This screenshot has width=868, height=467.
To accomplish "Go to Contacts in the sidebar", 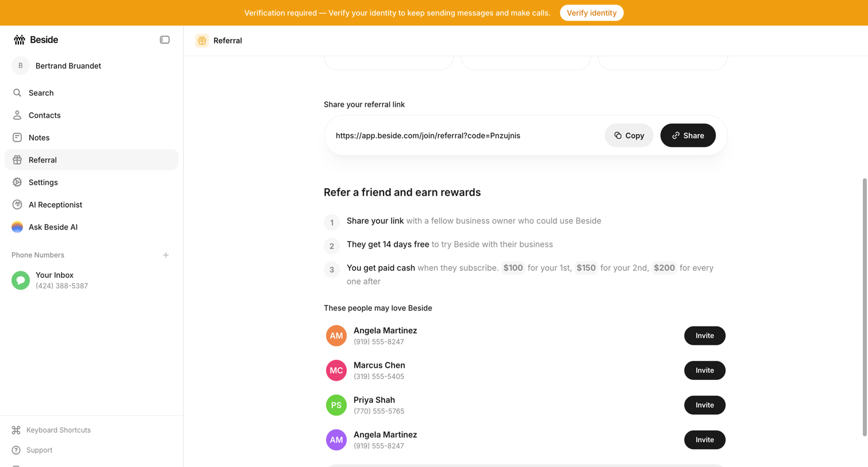I will pyautogui.click(x=91, y=115).
